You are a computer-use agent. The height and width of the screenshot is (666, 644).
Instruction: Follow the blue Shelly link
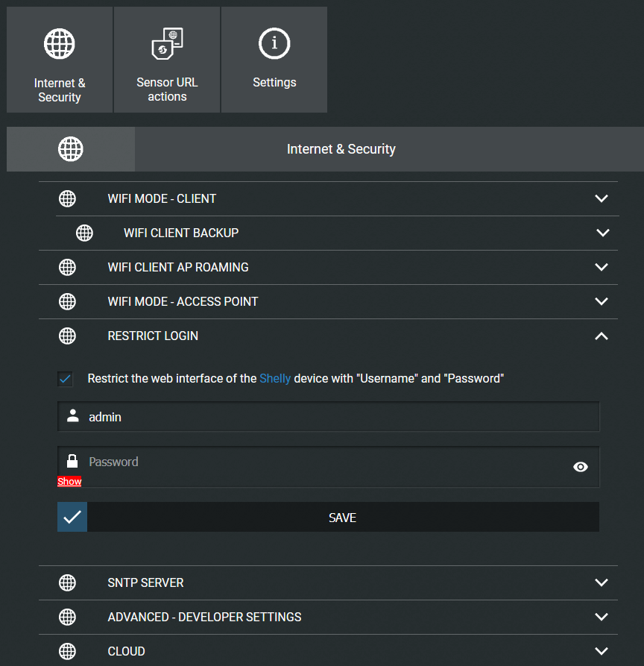tap(275, 378)
